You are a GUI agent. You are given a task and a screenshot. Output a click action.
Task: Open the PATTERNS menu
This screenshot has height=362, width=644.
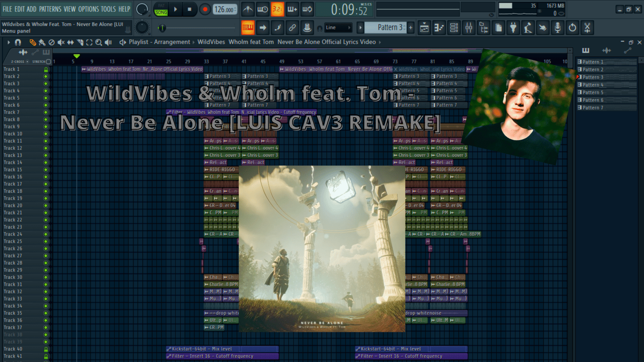(50, 9)
